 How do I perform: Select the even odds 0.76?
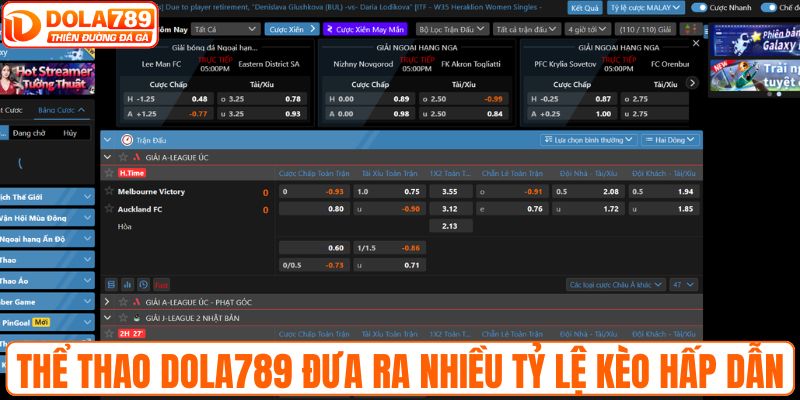(512, 209)
